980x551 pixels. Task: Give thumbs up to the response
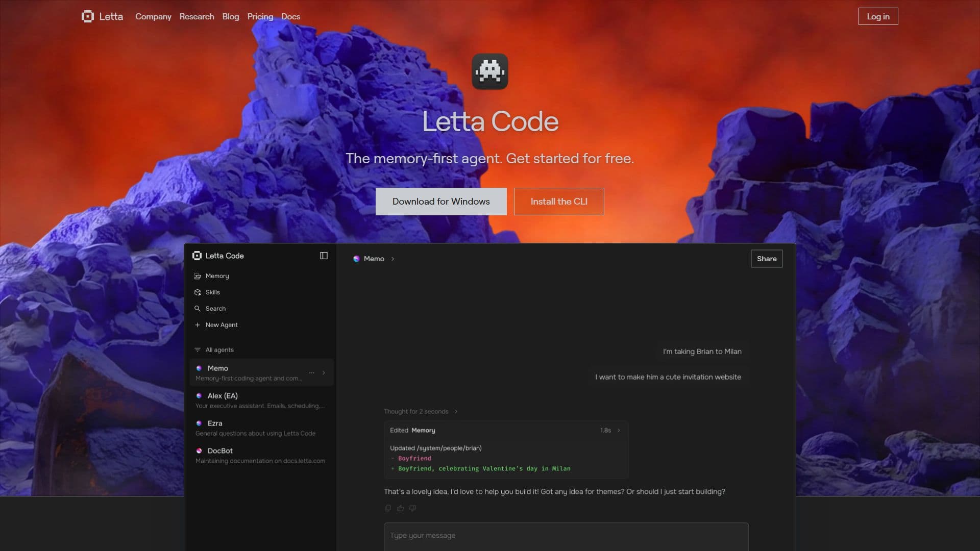point(400,508)
